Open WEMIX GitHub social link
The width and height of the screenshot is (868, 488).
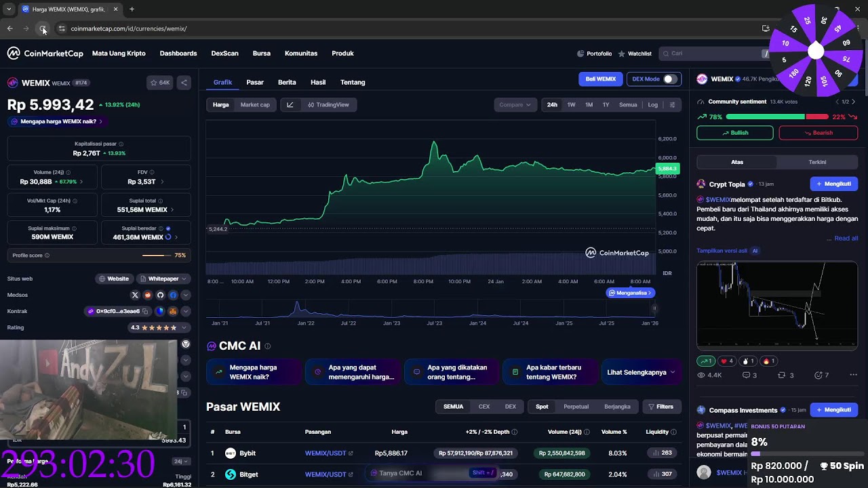pos(160,295)
